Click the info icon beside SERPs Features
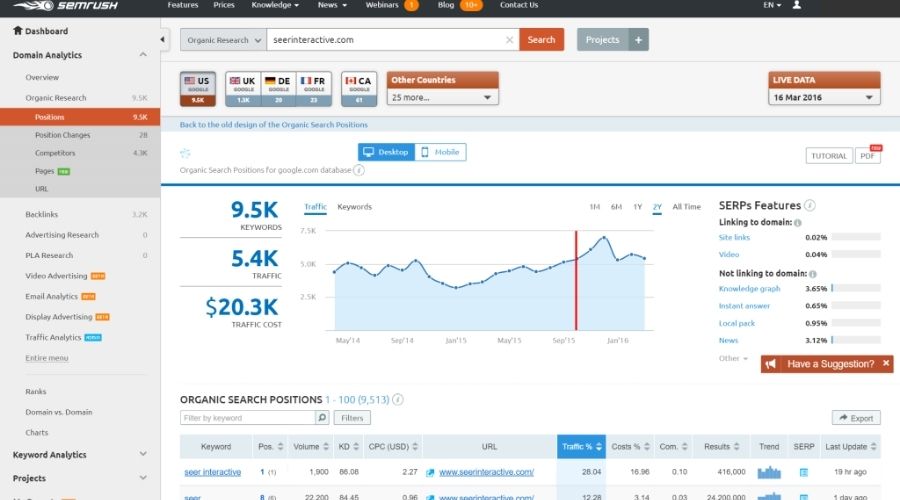Image resolution: width=900 pixels, height=500 pixels. coord(810,206)
